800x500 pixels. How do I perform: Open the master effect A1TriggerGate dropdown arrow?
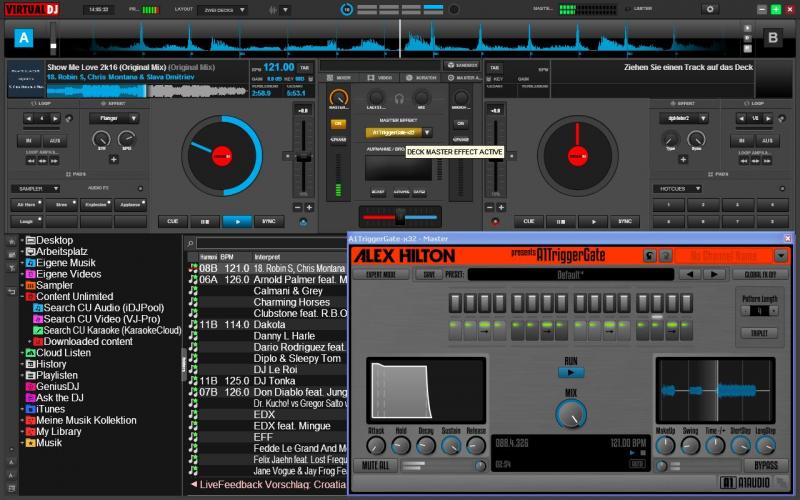(x=428, y=133)
